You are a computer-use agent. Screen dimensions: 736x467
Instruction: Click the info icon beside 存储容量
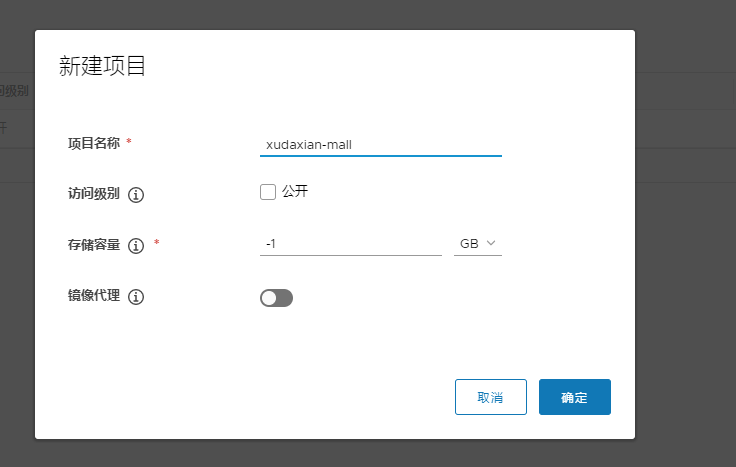pos(136,245)
